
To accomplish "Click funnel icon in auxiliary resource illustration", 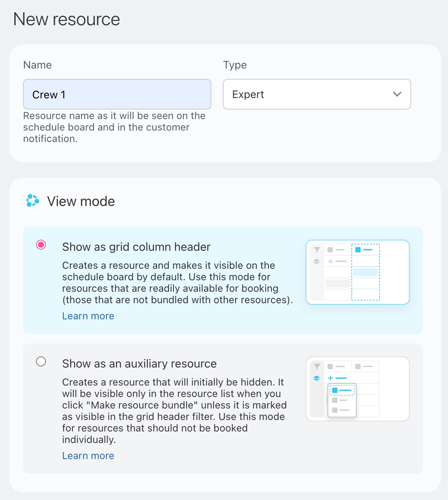I will point(317,367).
